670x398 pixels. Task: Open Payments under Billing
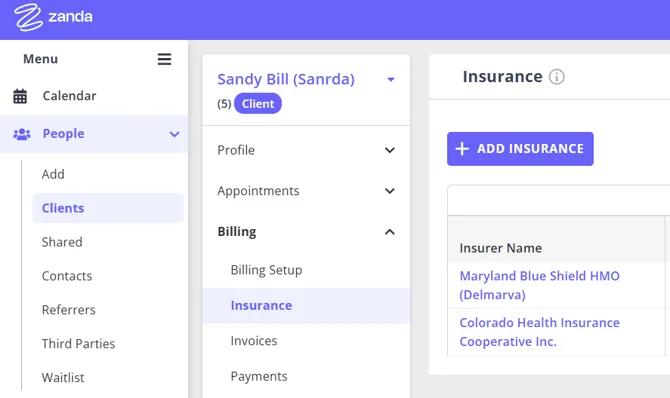(x=259, y=376)
